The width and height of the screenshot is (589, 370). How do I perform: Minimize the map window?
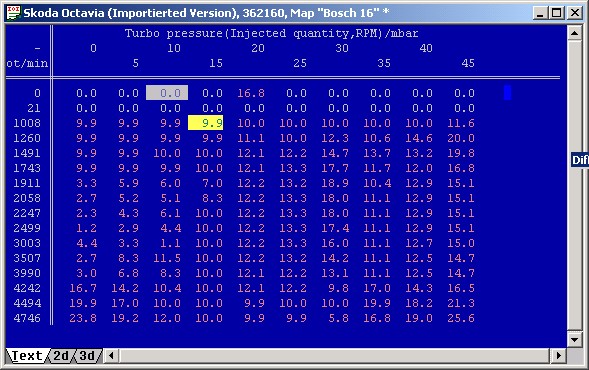click(x=541, y=13)
